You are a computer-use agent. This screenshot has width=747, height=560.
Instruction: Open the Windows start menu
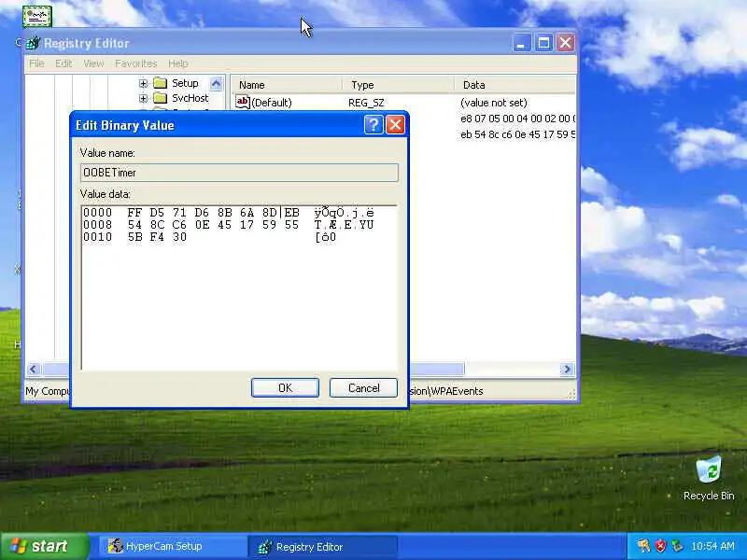[44, 546]
